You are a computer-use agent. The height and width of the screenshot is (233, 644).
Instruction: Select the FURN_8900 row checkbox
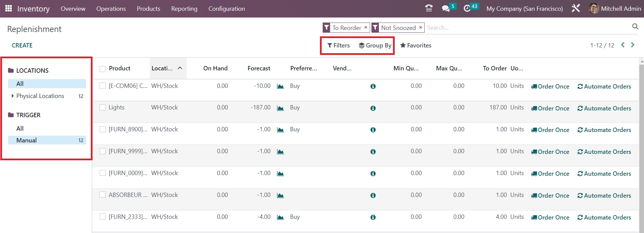pyautogui.click(x=103, y=129)
